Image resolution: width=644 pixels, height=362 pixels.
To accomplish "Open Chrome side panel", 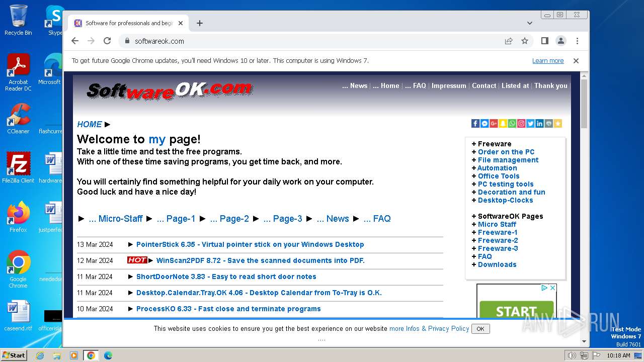I will (544, 41).
